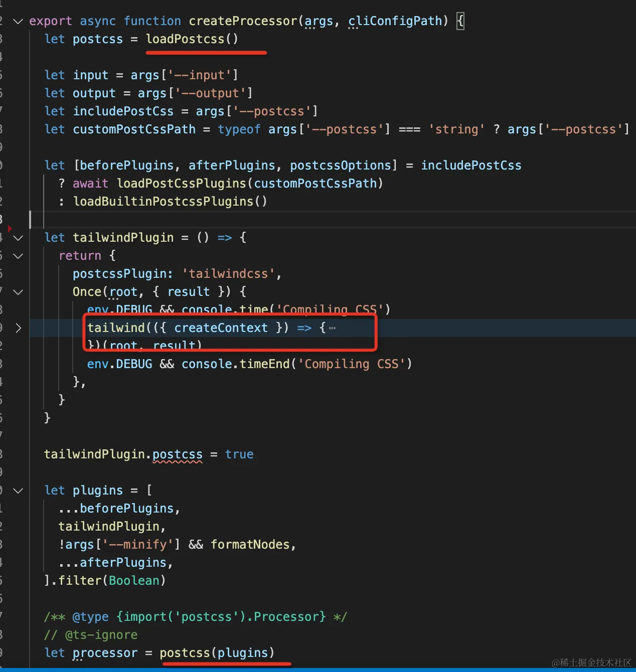Click the postcssPlugin property key
The image size is (636, 672).
click(x=119, y=274)
